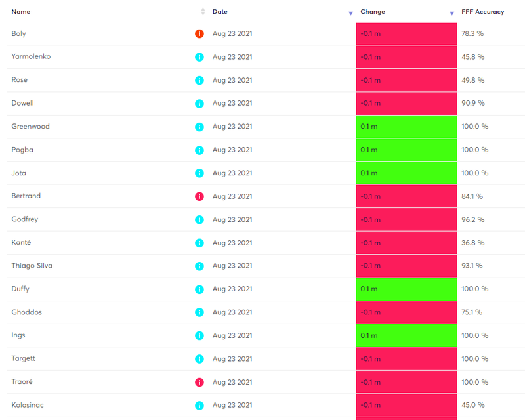Click the Name column header

(21, 12)
